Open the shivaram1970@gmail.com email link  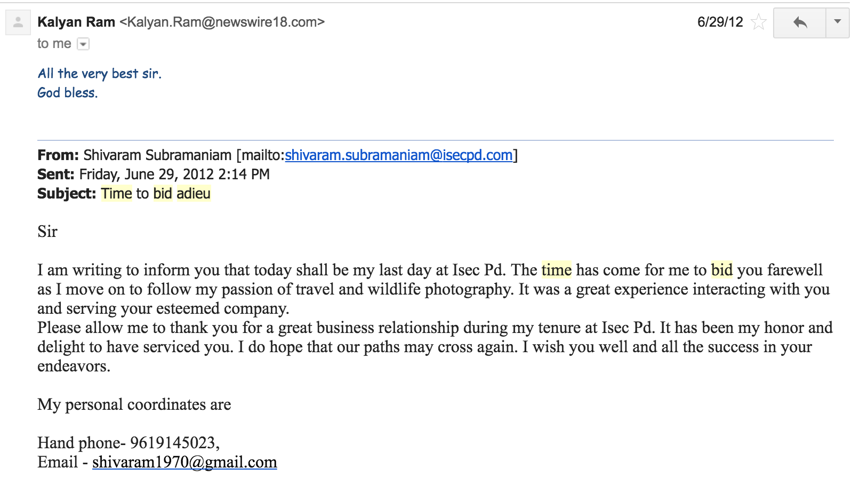point(184,462)
